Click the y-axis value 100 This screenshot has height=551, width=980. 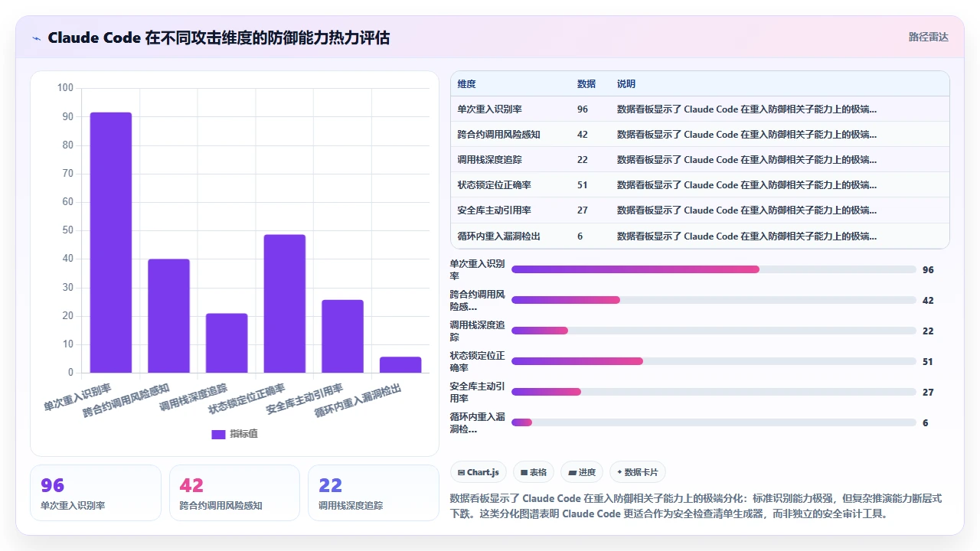click(x=66, y=88)
